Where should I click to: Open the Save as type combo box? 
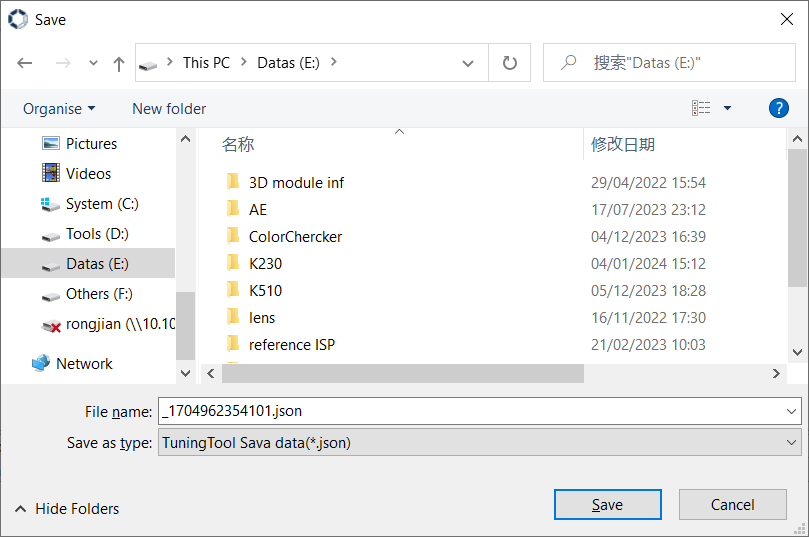(x=479, y=442)
